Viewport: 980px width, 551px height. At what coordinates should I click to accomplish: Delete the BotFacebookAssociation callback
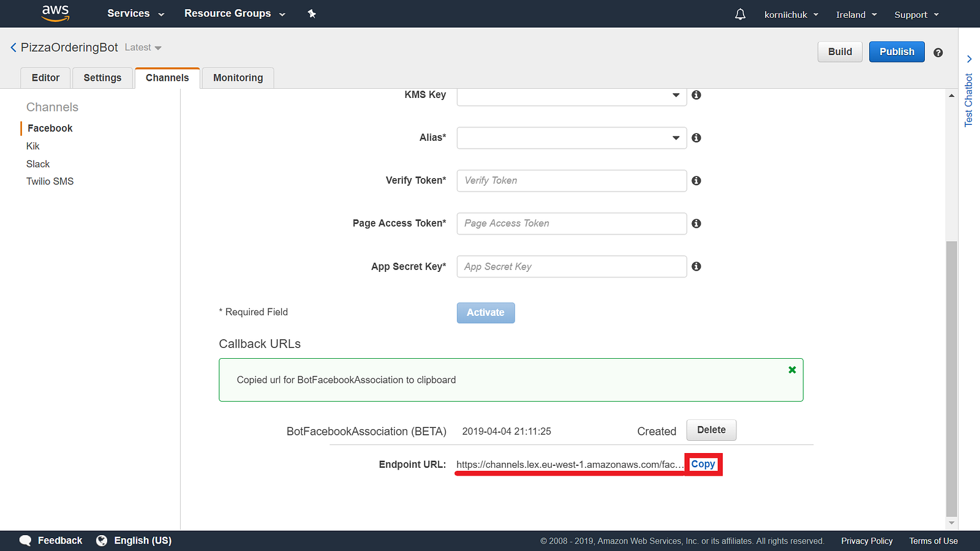click(x=711, y=430)
